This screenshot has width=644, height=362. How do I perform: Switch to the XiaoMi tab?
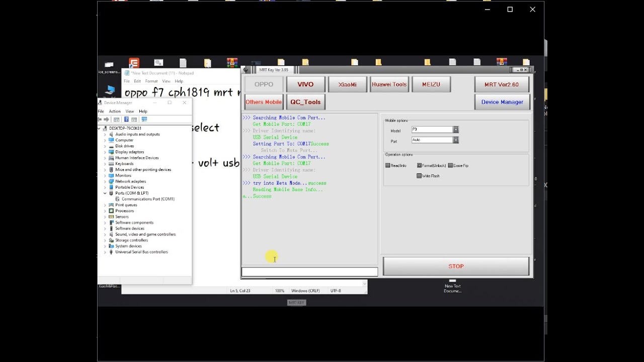point(347,84)
